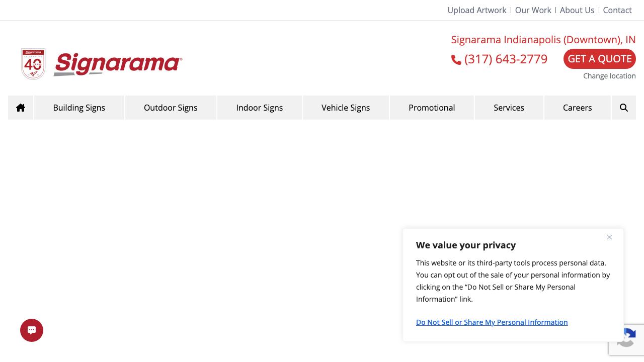Click the 40 years anniversary badge
The image size is (644, 362).
click(33, 64)
